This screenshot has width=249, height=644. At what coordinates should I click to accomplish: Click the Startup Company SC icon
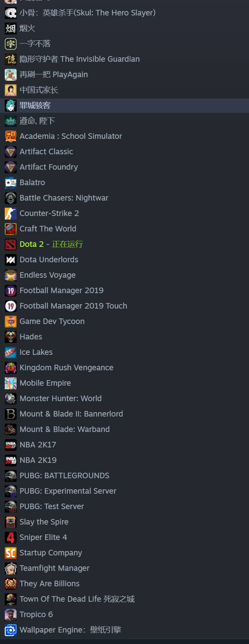coord(11,553)
